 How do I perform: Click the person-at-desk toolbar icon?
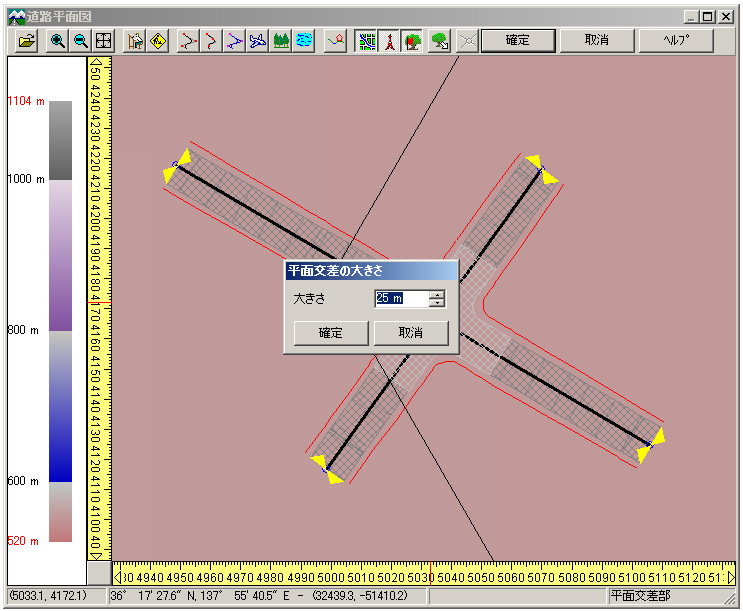point(135,41)
